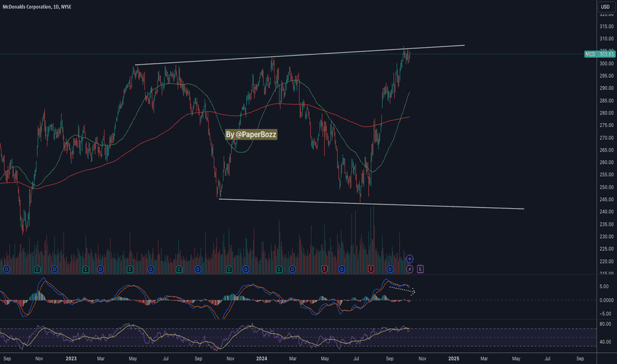
Task: Click the 310.00 price axis label
Action: pos(606,38)
